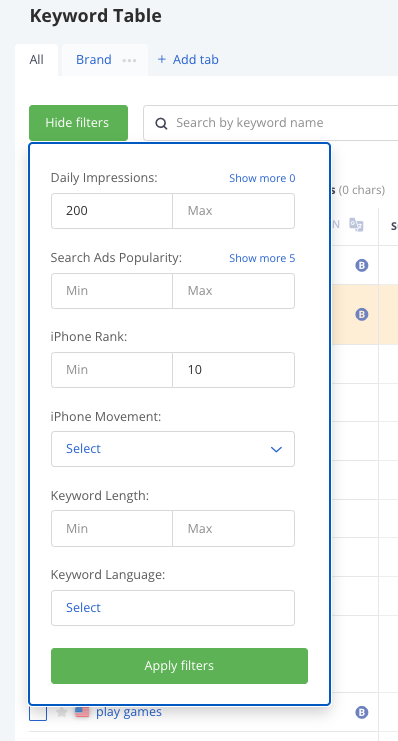Click the plus icon of Add tab

pyautogui.click(x=162, y=59)
